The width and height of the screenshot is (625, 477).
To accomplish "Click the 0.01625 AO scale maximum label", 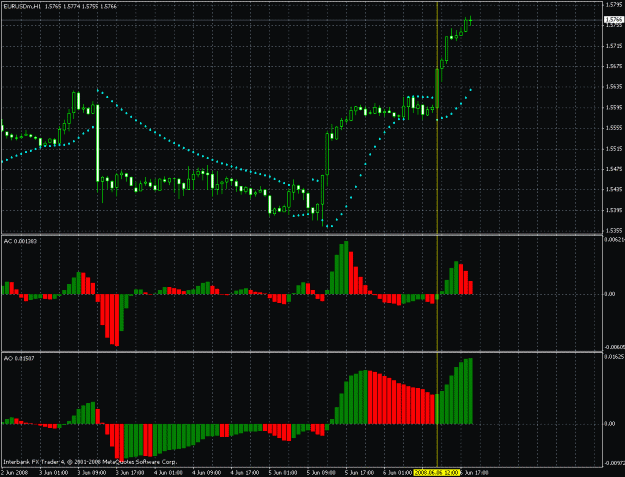I will click(x=614, y=357).
